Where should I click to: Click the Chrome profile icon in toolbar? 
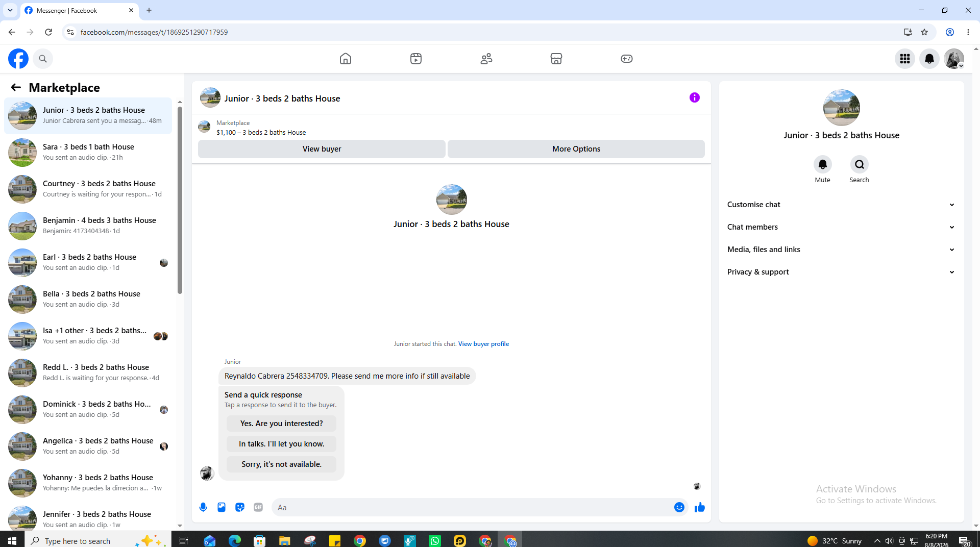pyautogui.click(x=950, y=32)
